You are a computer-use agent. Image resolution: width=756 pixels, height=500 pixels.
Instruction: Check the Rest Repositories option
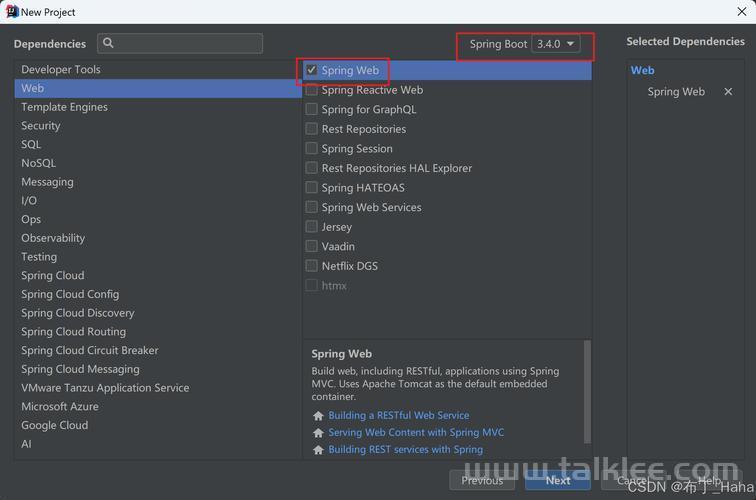tap(311, 129)
